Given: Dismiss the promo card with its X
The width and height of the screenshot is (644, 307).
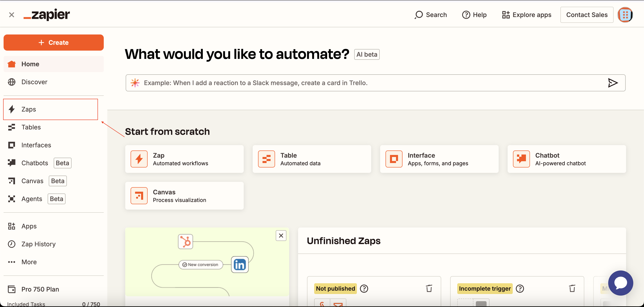Looking at the screenshot, I should 281,236.
